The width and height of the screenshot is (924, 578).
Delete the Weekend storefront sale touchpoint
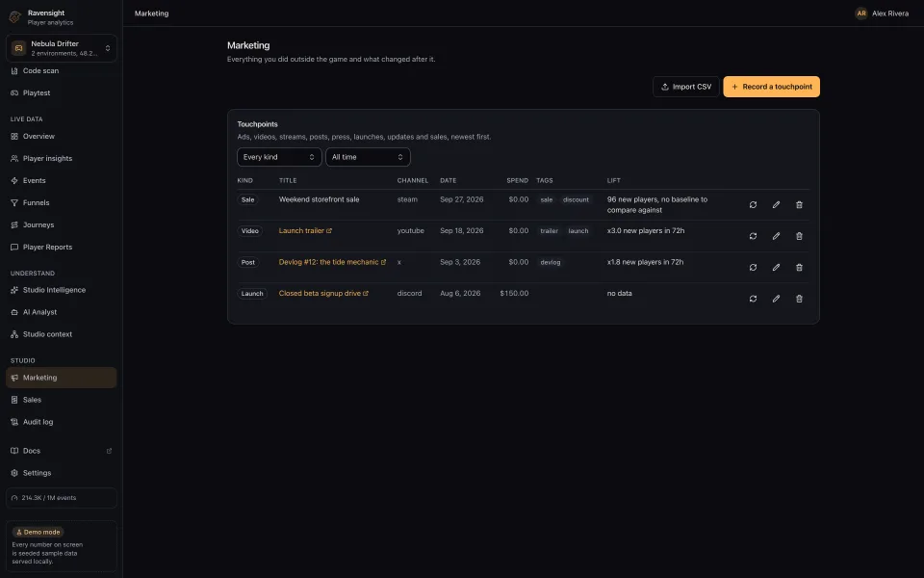799,204
